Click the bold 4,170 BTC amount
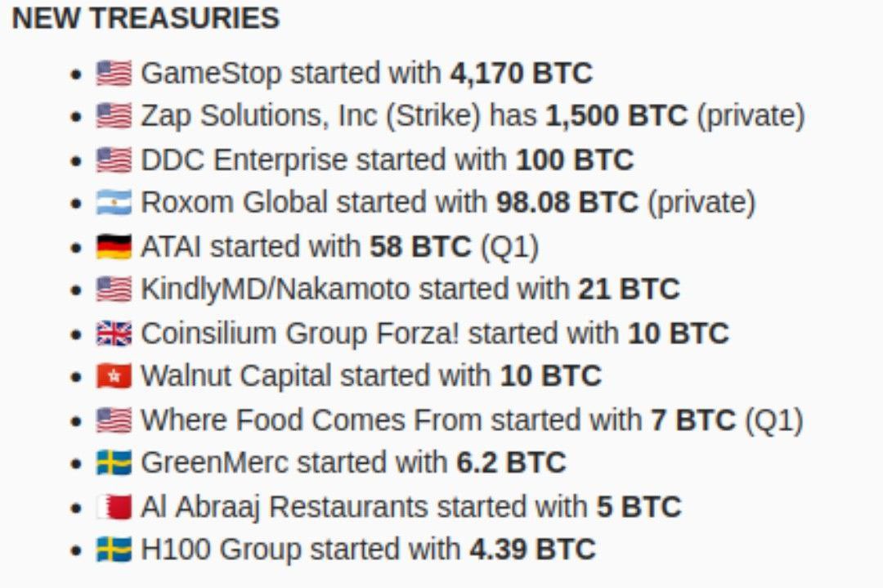The width and height of the screenshot is (883, 588). (x=521, y=74)
